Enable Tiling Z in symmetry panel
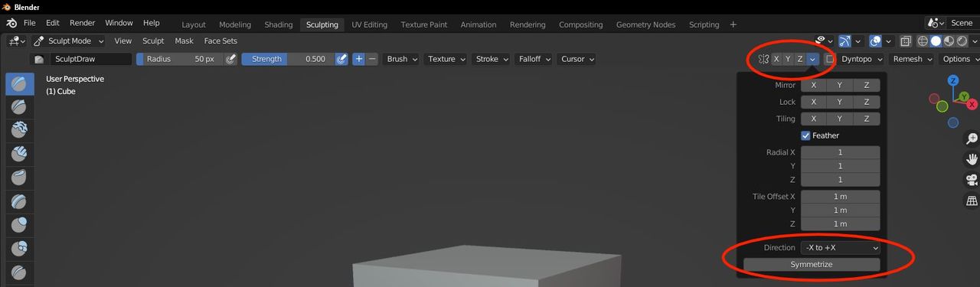 [867, 119]
